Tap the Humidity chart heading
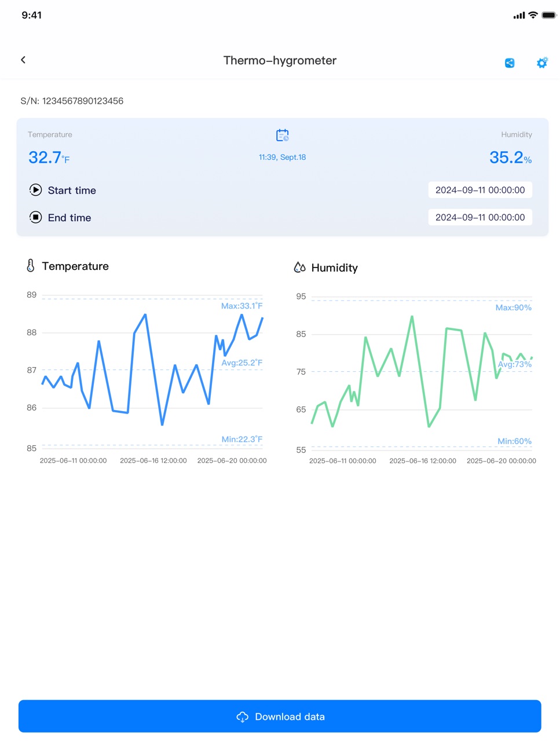 coord(334,268)
